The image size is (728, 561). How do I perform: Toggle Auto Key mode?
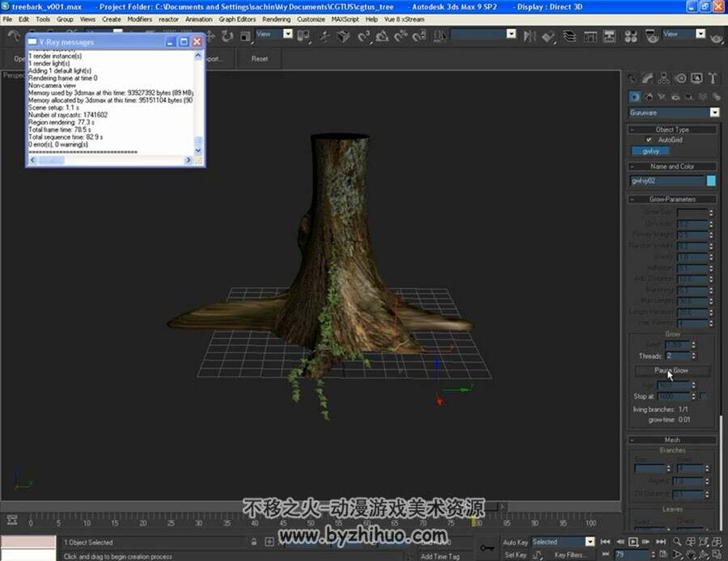point(515,542)
